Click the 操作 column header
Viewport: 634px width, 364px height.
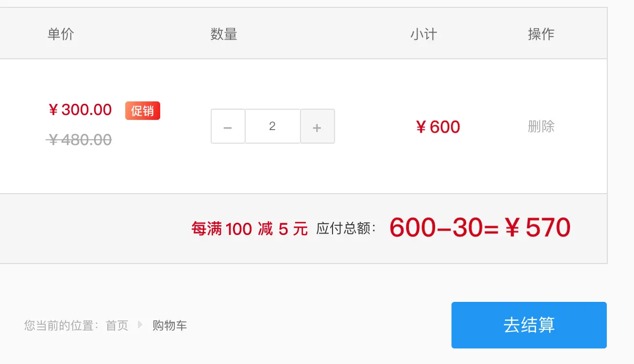point(541,34)
